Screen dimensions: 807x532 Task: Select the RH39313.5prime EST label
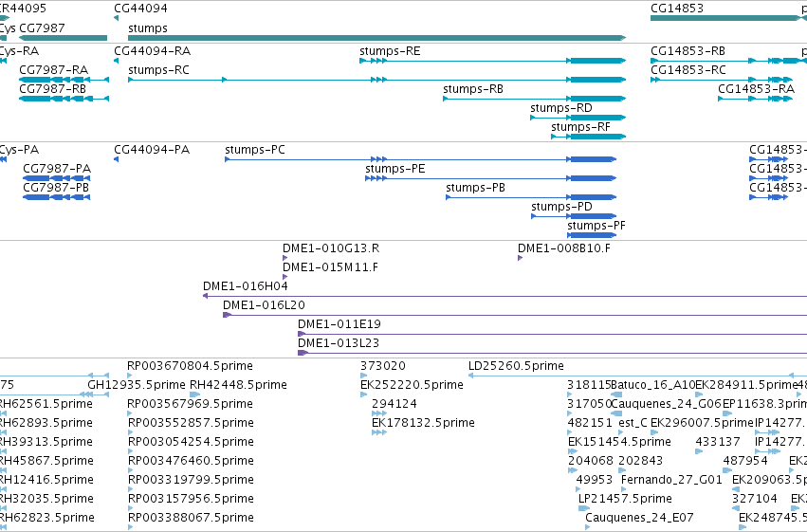tap(46, 443)
